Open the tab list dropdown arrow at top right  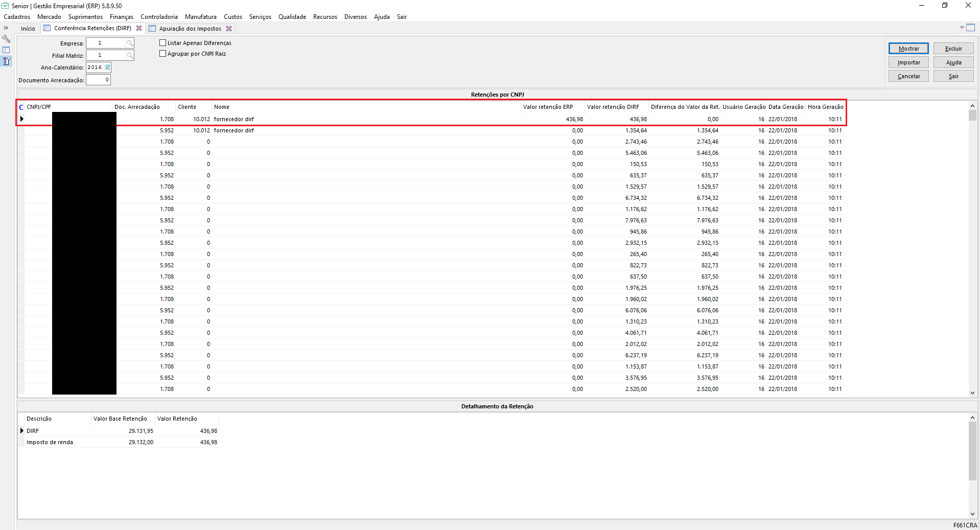(x=962, y=28)
